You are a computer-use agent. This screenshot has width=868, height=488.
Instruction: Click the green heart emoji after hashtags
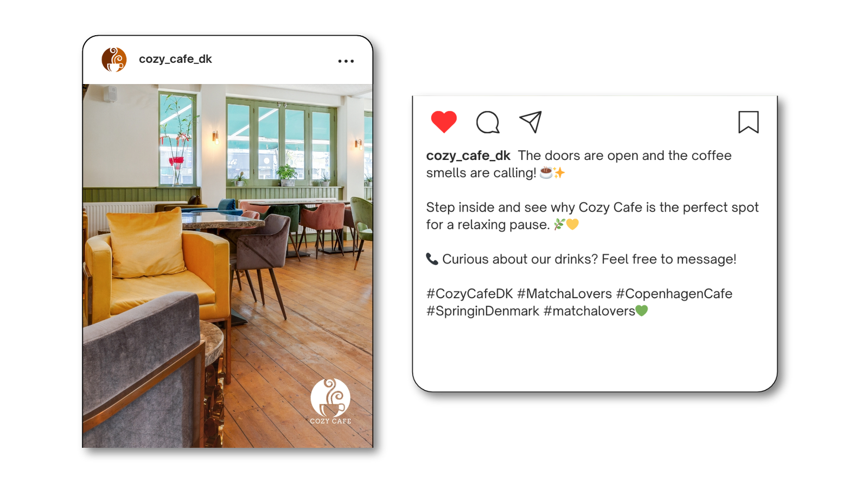point(642,311)
